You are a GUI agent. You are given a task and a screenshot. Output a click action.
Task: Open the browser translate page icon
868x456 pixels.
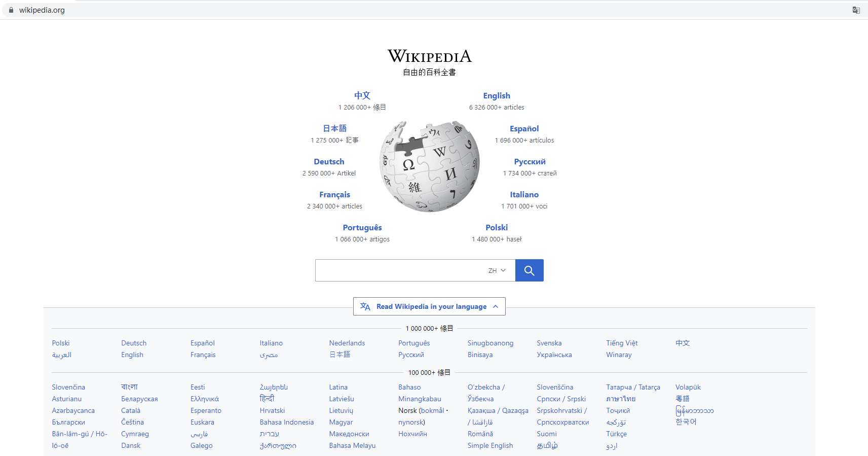[856, 10]
